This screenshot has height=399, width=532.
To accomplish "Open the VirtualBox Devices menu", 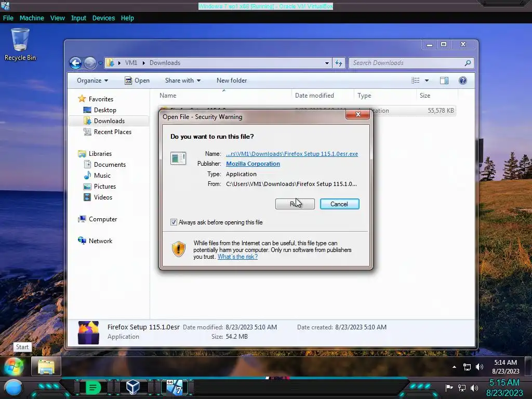I will 103,18.
